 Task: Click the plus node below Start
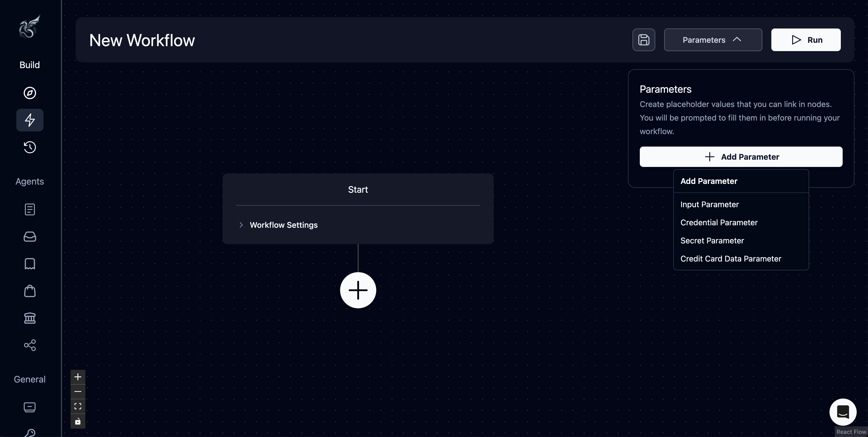(x=358, y=290)
